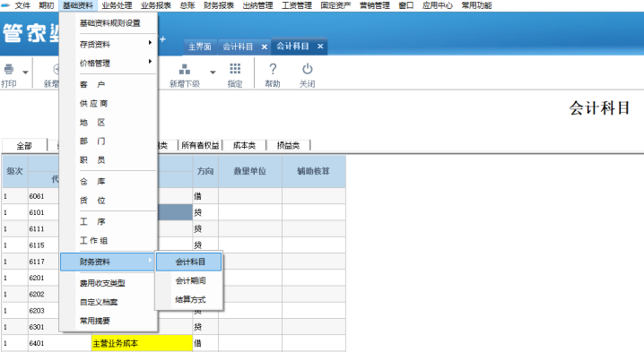Choose 结算方式 in the submenu

click(190, 299)
